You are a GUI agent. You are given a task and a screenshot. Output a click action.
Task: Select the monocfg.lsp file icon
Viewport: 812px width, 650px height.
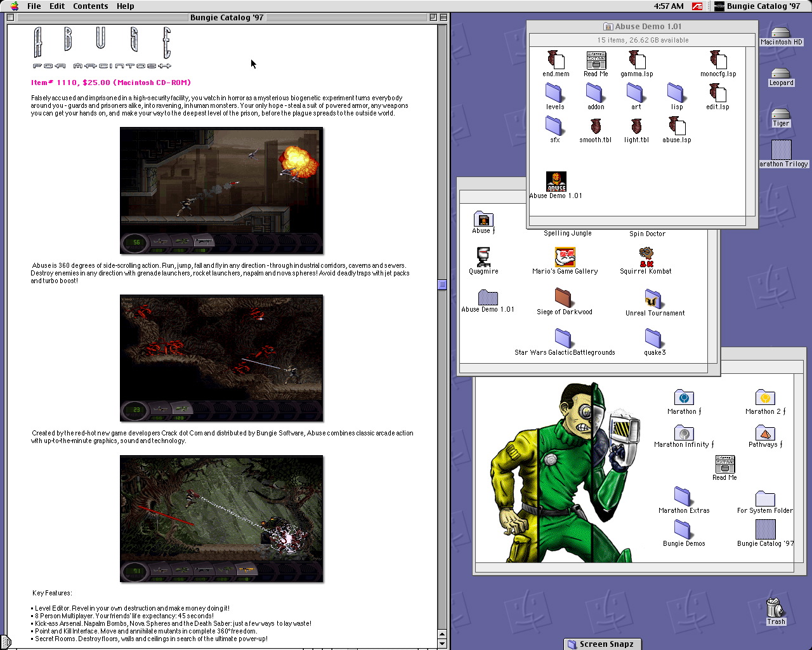point(717,60)
